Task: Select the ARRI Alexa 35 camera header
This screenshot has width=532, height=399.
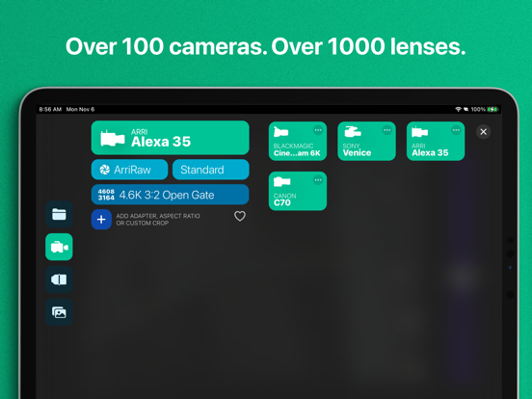Action: 170,138
